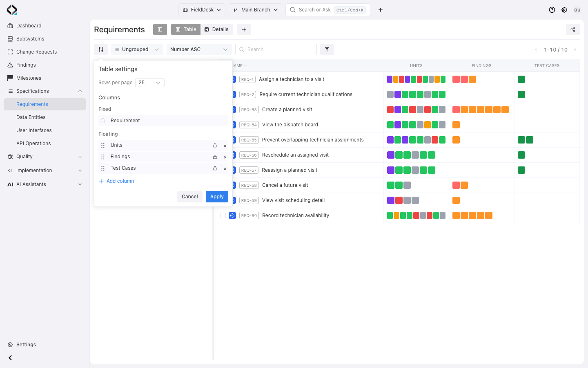This screenshot has height=368, width=588.
Task: Open the table settings sort icon button
Action: tap(101, 49)
